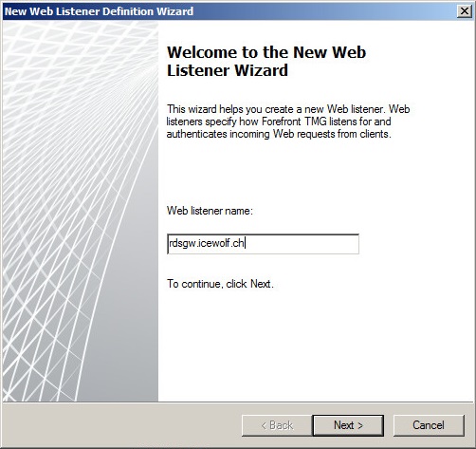Click empty space inside listener name box

point(302,244)
